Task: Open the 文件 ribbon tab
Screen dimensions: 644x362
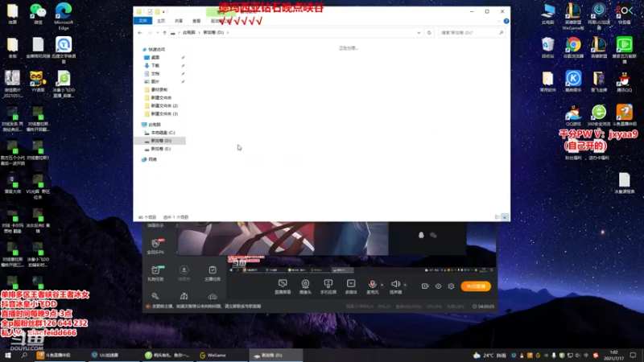Action: click(x=143, y=21)
